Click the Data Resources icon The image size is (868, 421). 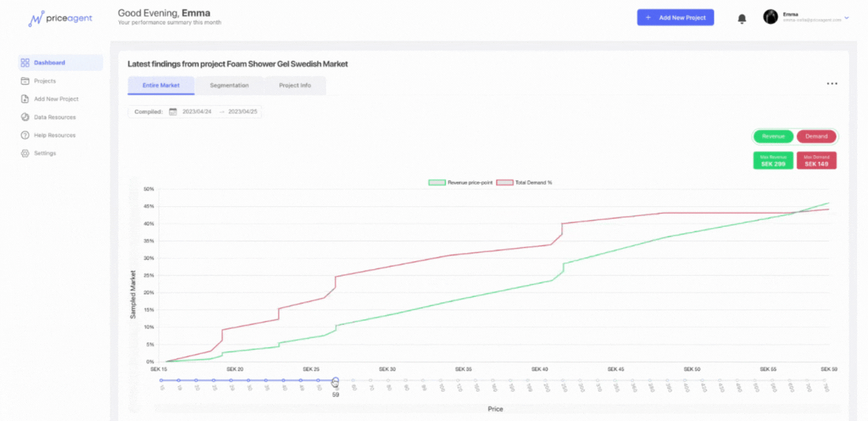click(25, 117)
